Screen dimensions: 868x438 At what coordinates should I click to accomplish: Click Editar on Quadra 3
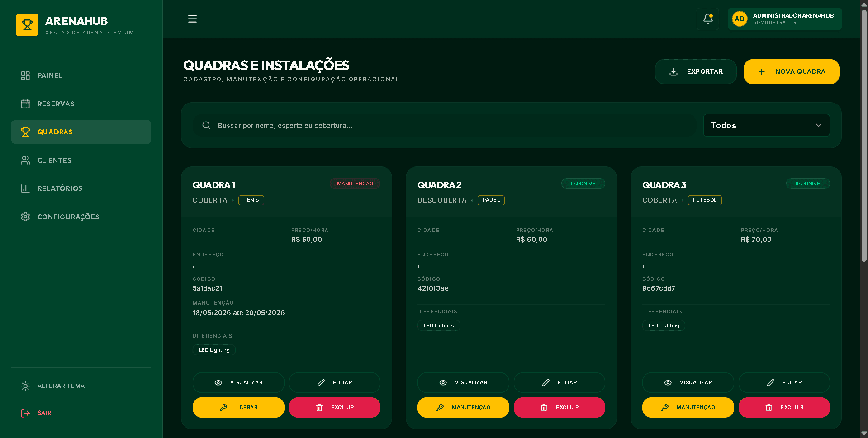784,382
